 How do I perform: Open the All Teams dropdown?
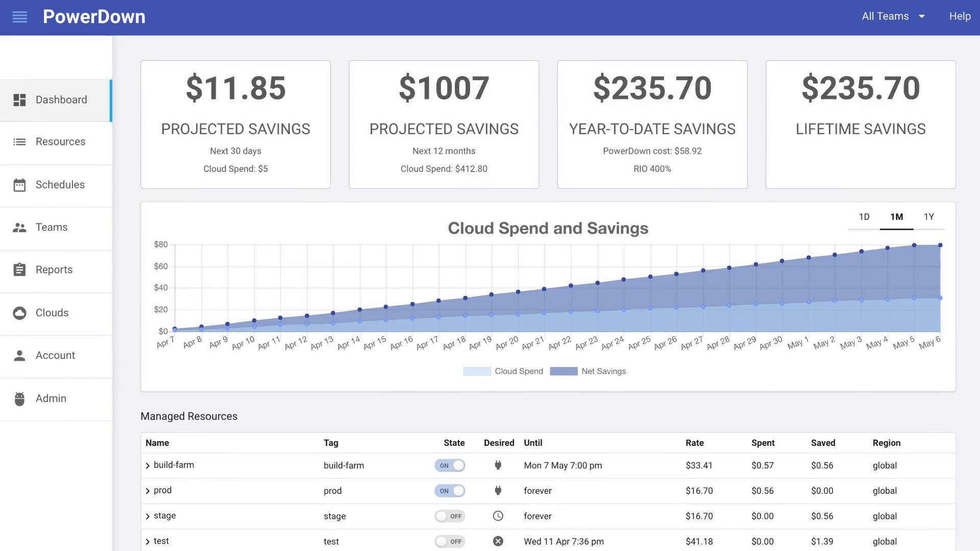[x=893, y=16]
